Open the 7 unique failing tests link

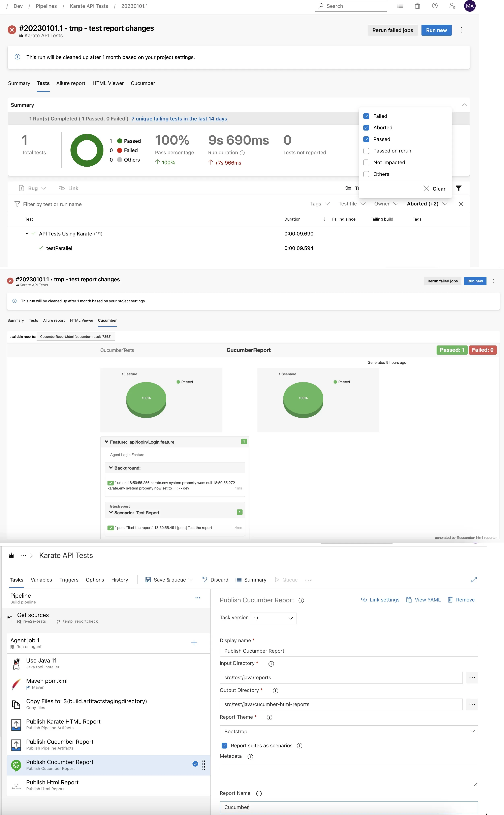pyautogui.click(x=179, y=119)
